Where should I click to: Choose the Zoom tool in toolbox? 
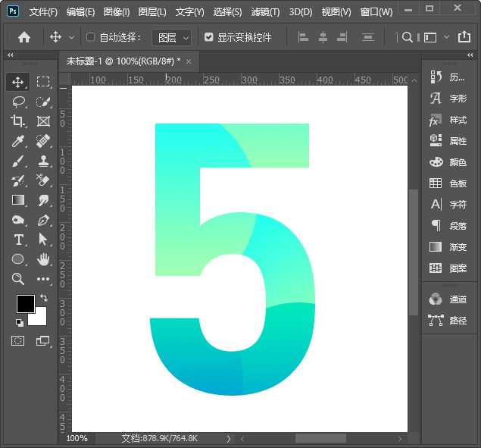click(x=18, y=279)
